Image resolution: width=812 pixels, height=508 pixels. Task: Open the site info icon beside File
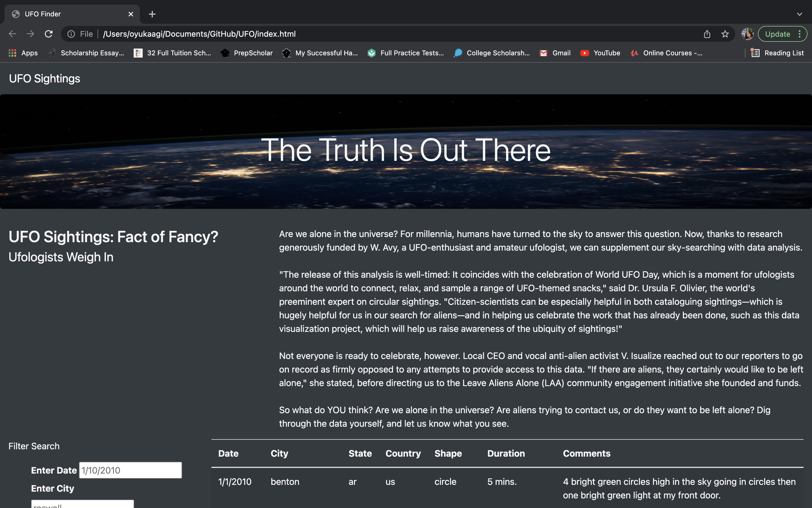tap(71, 34)
